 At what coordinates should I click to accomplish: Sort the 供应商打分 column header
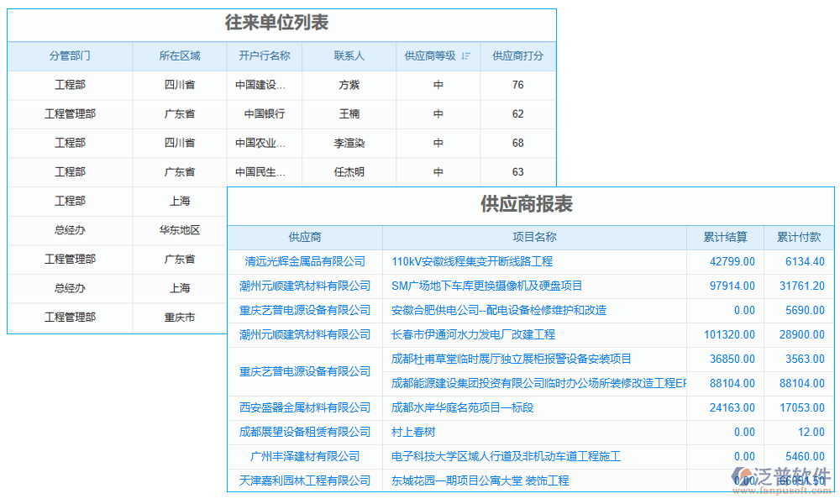point(518,55)
